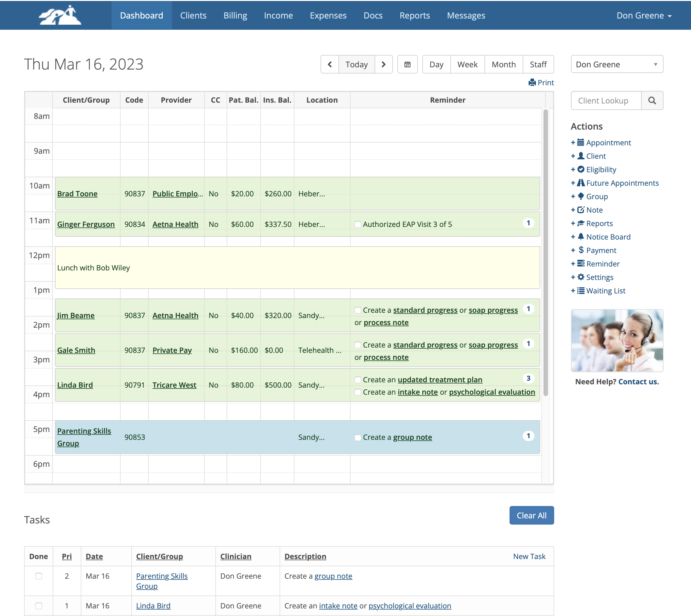Click the Client Lookup search magnifier
This screenshot has width=691, height=616.
click(x=652, y=100)
